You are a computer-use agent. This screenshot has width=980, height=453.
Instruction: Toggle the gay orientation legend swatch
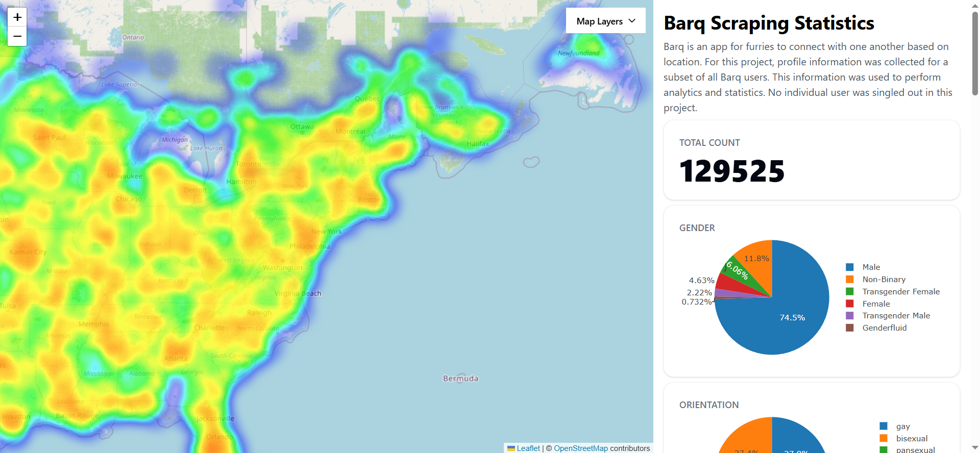[884, 426]
